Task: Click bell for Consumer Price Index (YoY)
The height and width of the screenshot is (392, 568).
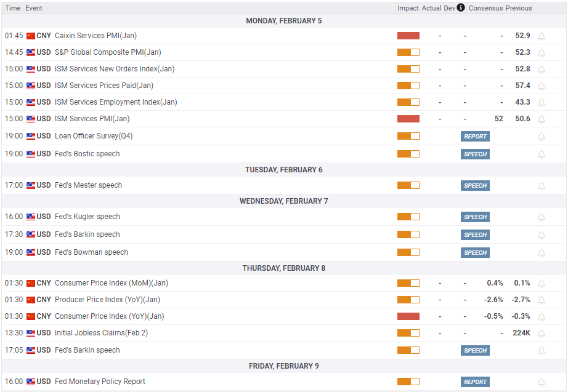Action: (541, 317)
